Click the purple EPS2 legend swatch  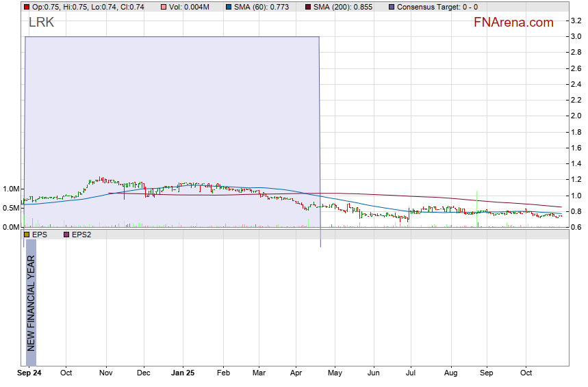coord(66,235)
